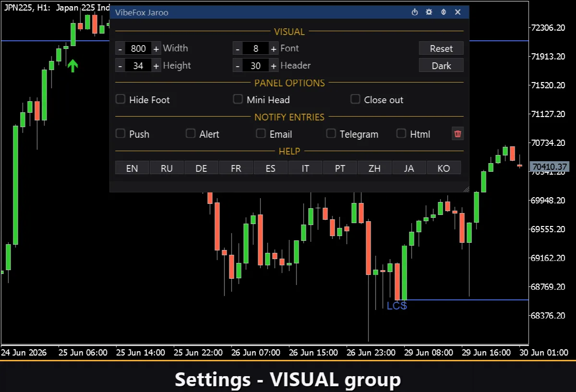Screen dimensions: 576x392
Task: Click the VibeFox Jaroo panel title
Action: pyautogui.click(x=142, y=12)
